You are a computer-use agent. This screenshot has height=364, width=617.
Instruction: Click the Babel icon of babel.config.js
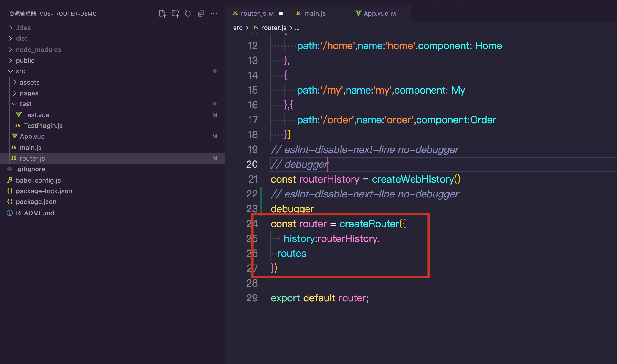pos(10,180)
